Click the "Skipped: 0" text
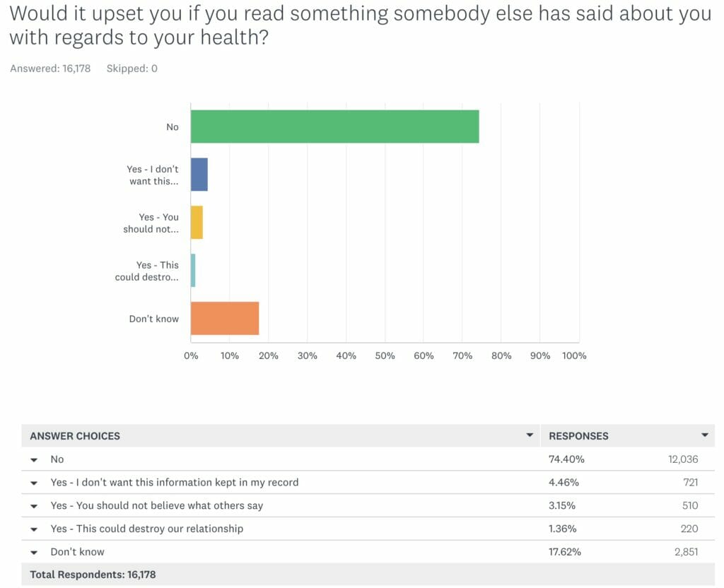This screenshot has height=588, width=724. click(132, 69)
